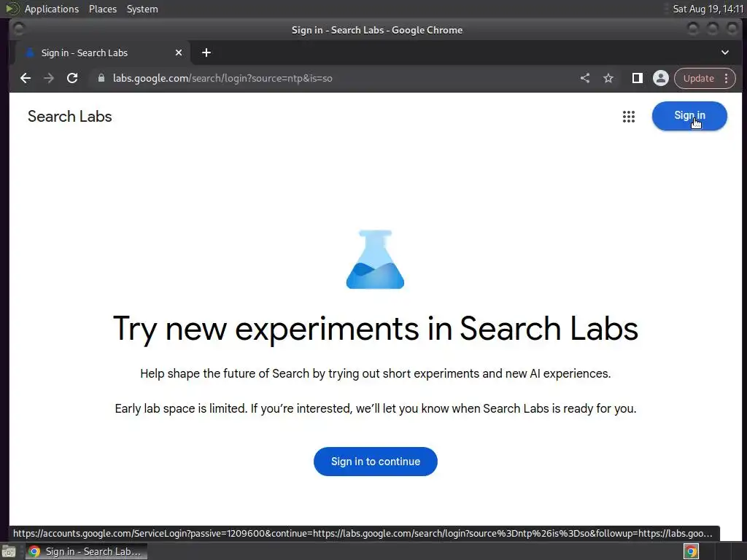Go back using the browser back arrow
Image resolution: width=747 pixels, height=560 pixels.
click(26, 78)
